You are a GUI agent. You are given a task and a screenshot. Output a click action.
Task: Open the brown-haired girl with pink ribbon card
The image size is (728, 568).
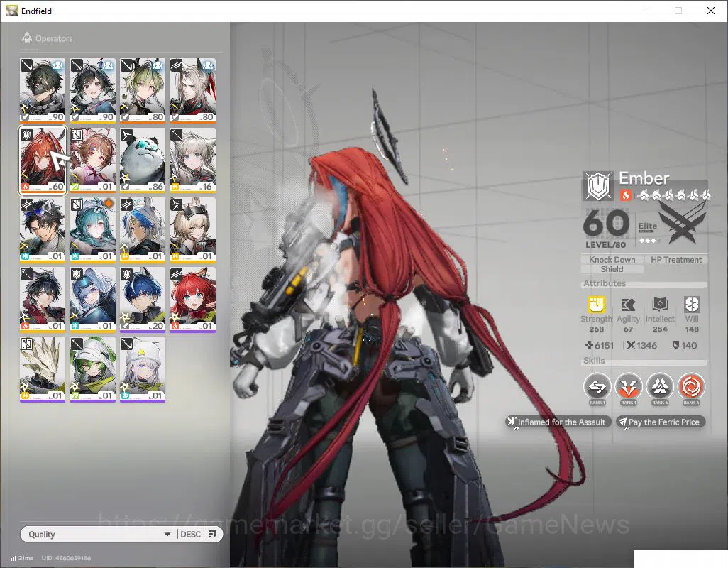pos(92,160)
